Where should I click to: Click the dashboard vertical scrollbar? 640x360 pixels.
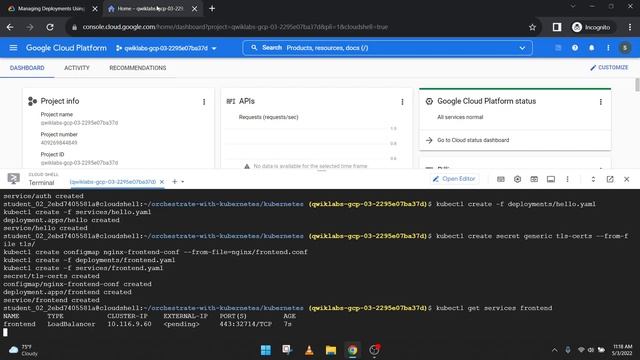pos(637,85)
